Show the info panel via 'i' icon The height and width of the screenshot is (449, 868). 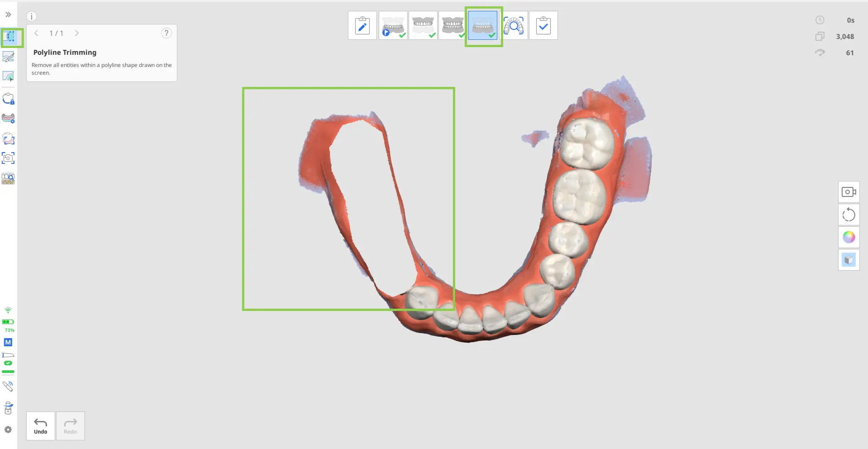(x=31, y=16)
